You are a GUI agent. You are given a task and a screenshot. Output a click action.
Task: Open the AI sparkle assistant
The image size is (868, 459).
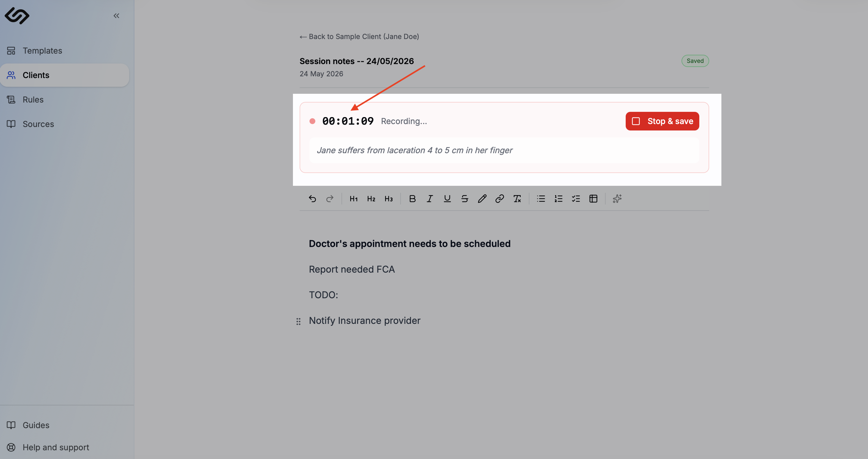pos(617,199)
